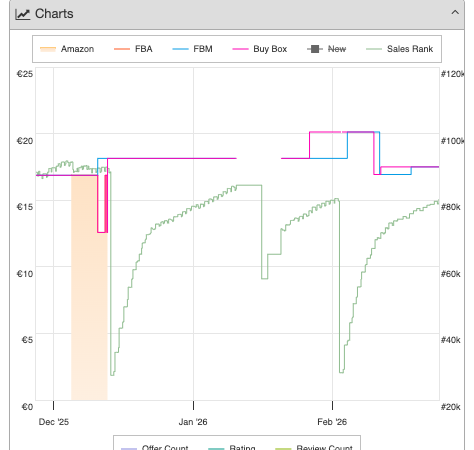This screenshot has width=474, height=450.
Task: Toggle Review Count in lower legend
Action: [314, 447]
